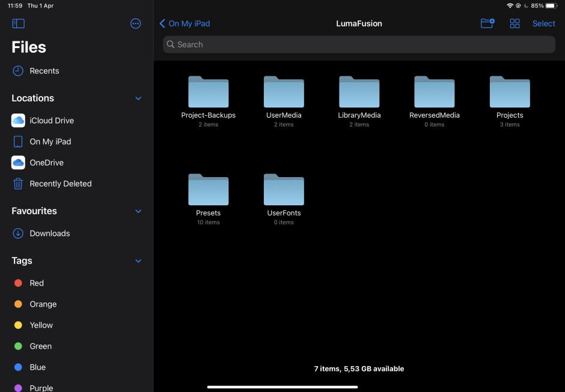This screenshot has height=392, width=565.
Task: Switch view with the grid icon
Action: [515, 24]
